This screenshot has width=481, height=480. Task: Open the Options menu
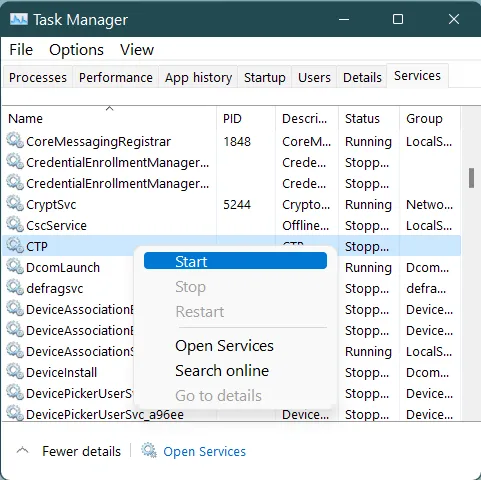point(76,50)
